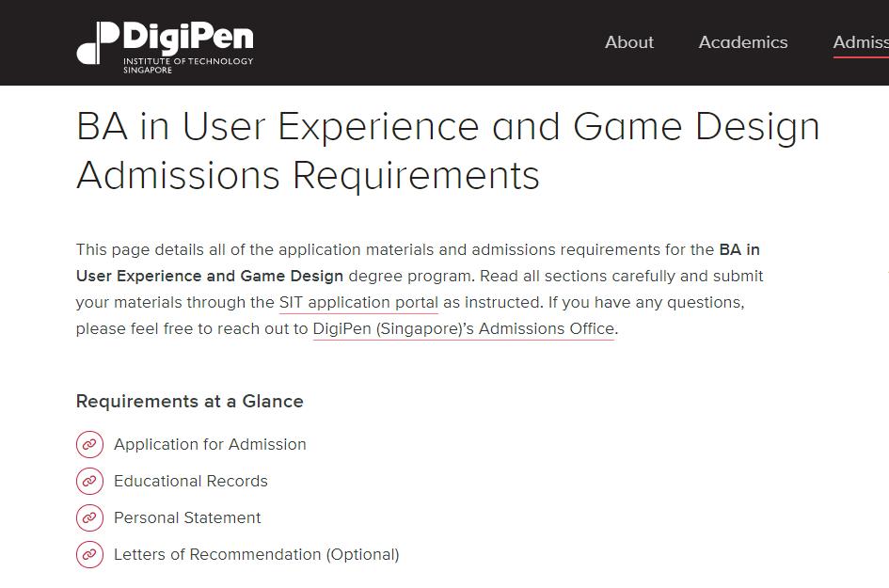The height and width of the screenshot is (588, 889).
Task: Go to the Admissions nav item
Action: [860, 42]
